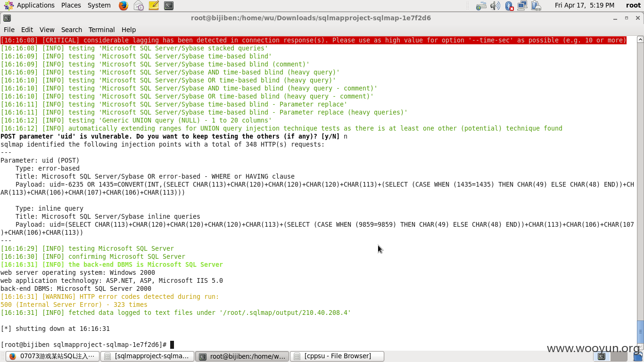Click 'web server operating system: Windows 2000' line

click(78, 272)
